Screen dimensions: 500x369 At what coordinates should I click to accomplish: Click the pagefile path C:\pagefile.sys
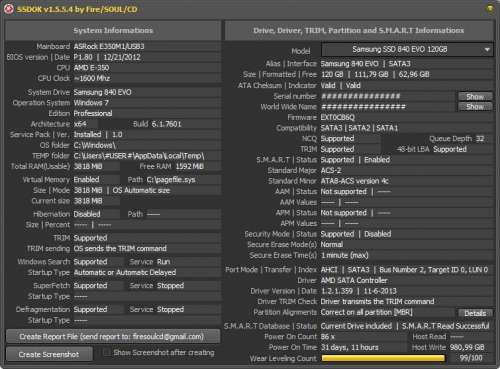pos(171,180)
